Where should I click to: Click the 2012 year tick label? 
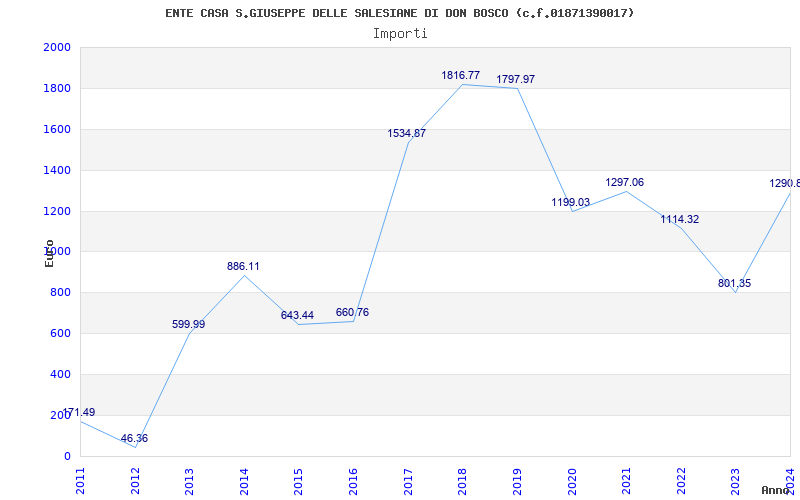coord(135,481)
